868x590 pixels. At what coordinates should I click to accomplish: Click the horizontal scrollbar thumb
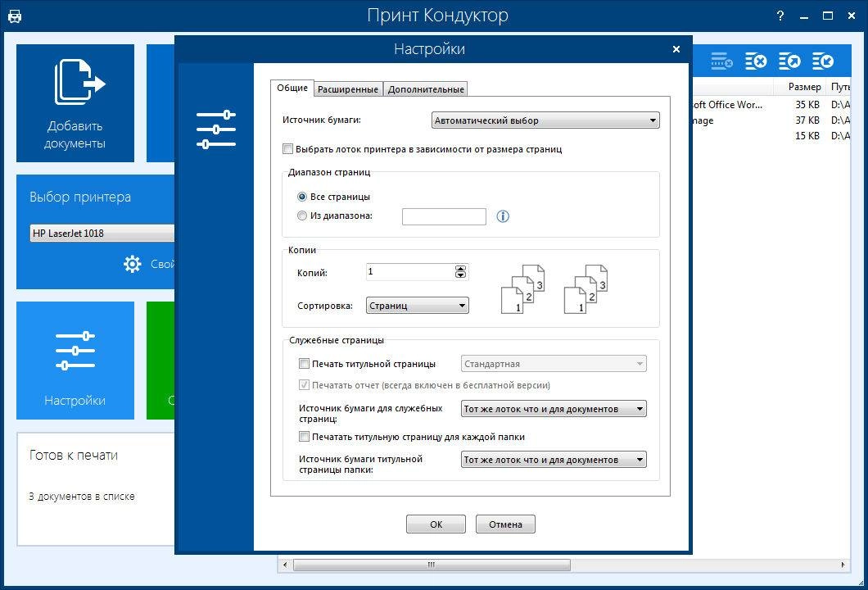click(432, 565)
